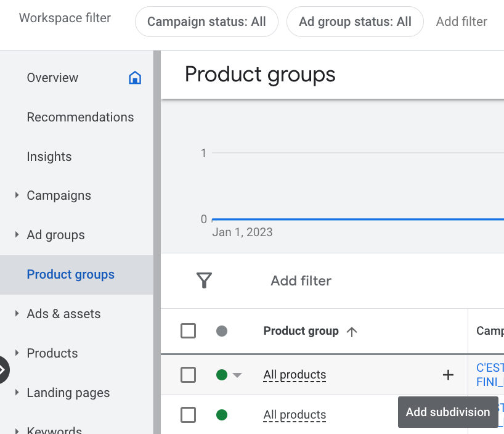Click the dark expand panel button at left edge

(4, 370)
